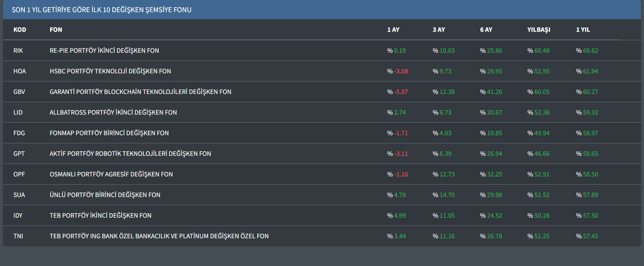644x266 pixels.
Task: Click the YILBAŞI column header
Action: pos(538,30)
